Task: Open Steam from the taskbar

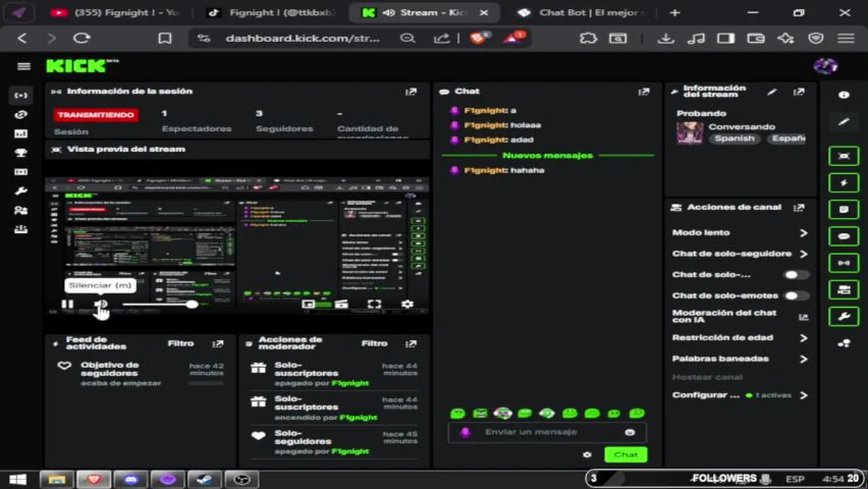Action: [204, 479]
